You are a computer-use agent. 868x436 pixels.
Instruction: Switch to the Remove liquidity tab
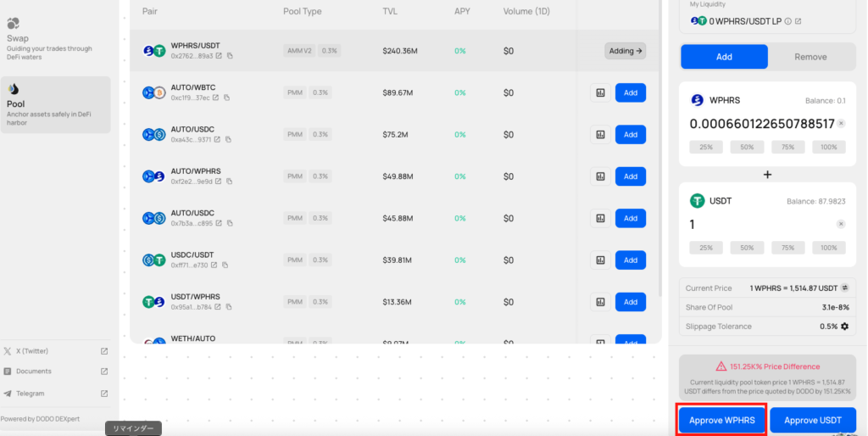[810, 57]
